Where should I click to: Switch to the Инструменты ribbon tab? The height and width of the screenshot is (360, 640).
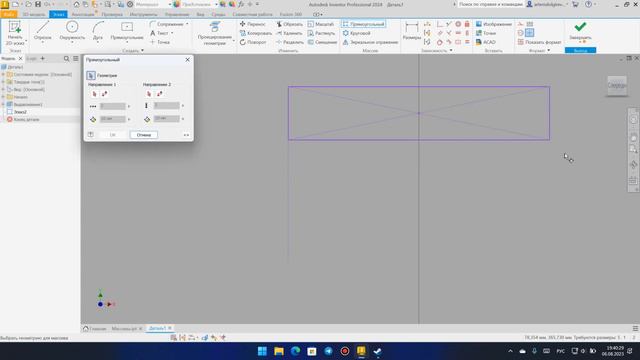[143, 14]
